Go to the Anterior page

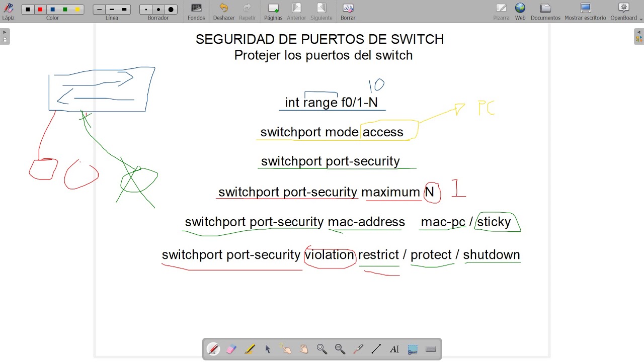(x=296, y=11)
